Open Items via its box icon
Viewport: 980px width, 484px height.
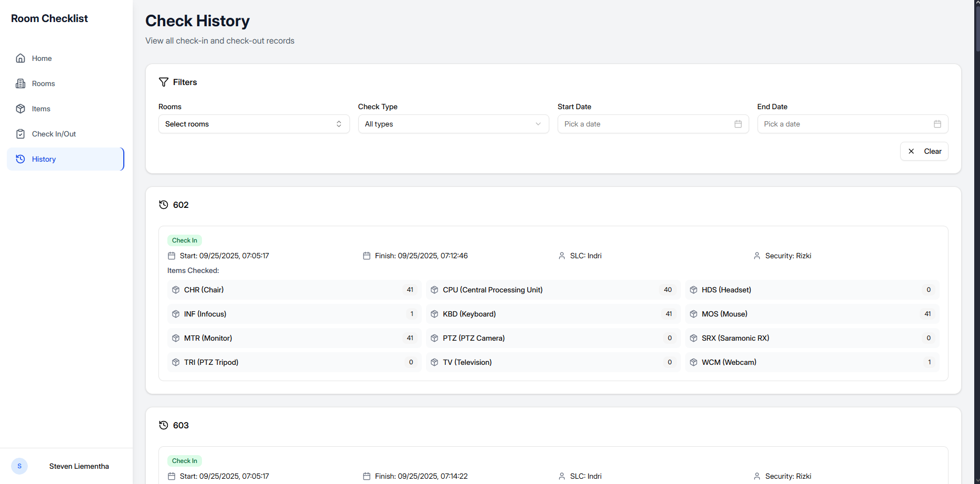[x=20, y=109]
